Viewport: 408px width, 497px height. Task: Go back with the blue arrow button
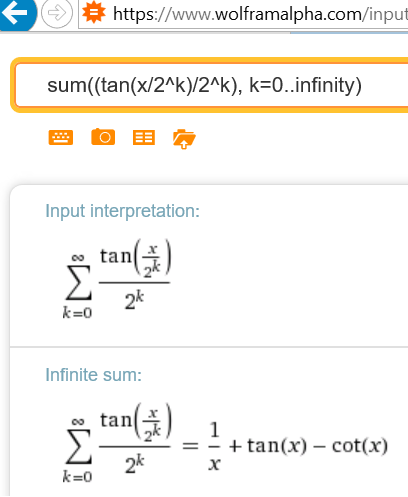click(16, 13)
